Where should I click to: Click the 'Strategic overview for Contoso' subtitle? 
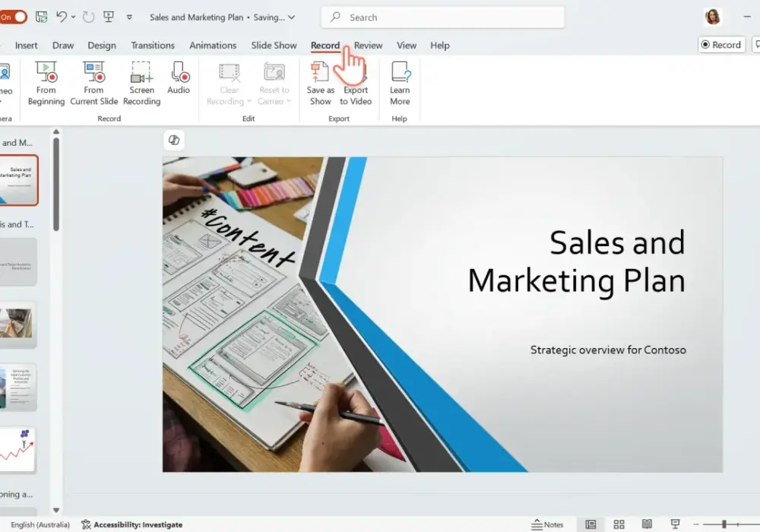click(608, 350)
